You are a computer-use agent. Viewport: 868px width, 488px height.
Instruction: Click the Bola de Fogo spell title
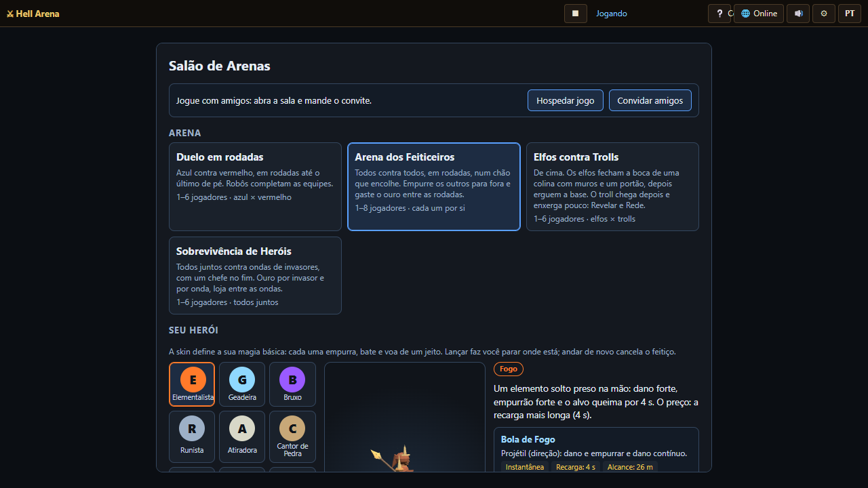[x=528, y=440]
